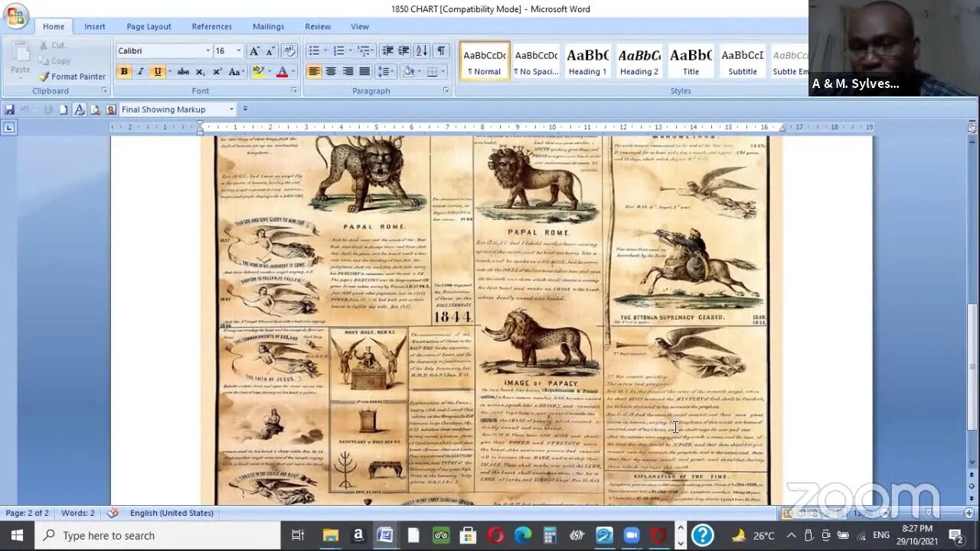Switch to the Review tab
This screenshot has height=551, width=980.
click(x=318, y=26)
